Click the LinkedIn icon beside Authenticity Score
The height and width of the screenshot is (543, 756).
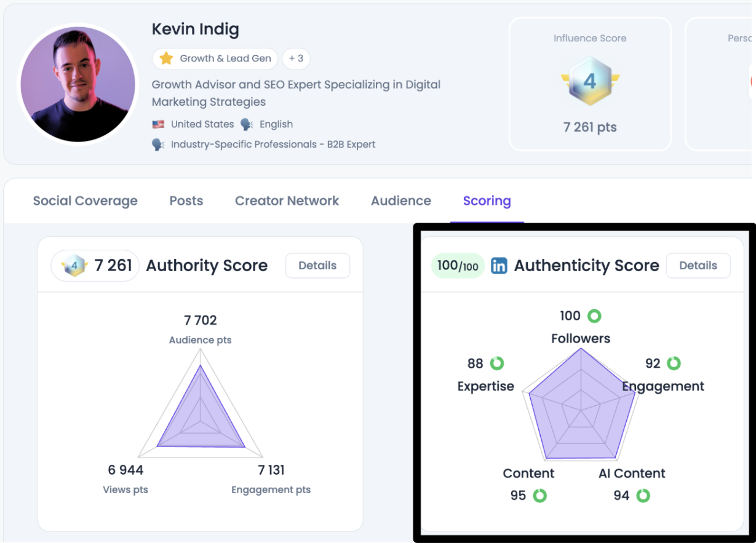[x=499, y=266]
